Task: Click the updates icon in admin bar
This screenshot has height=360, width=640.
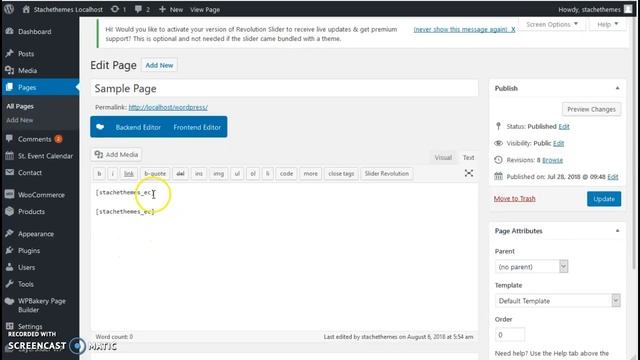Action: click(x=115, y=9)
